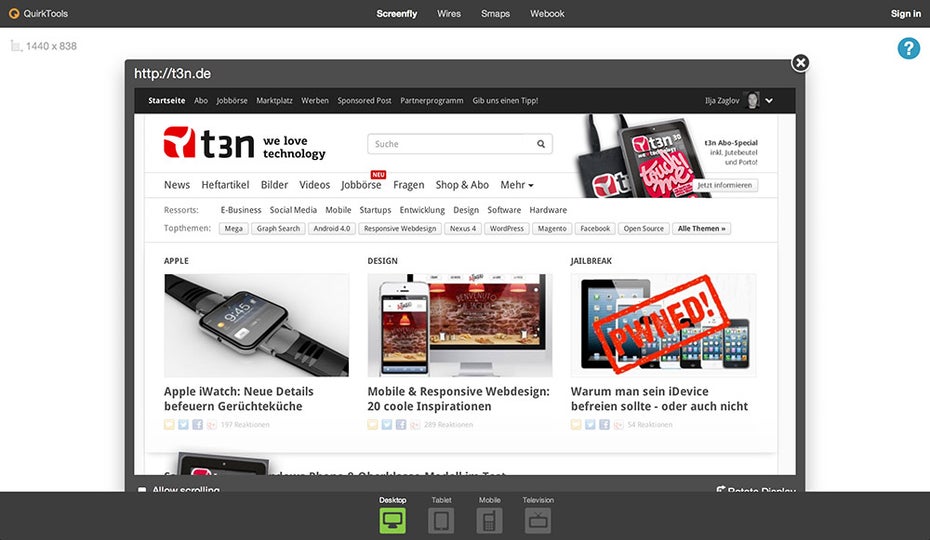Open the Mobile & Responsive Webdesign thumbnail
The height and width of the screenshot is (540, 930).
(x=460, y=325)
